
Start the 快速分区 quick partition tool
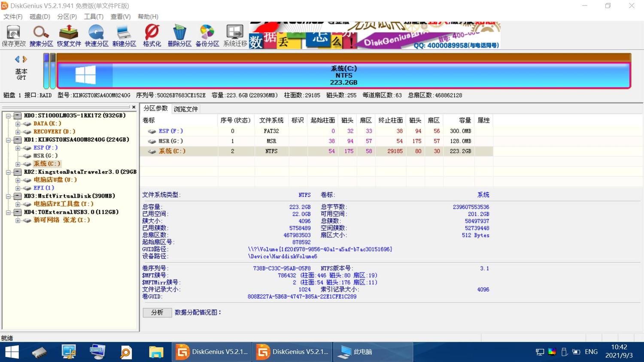tap(97, 36)
